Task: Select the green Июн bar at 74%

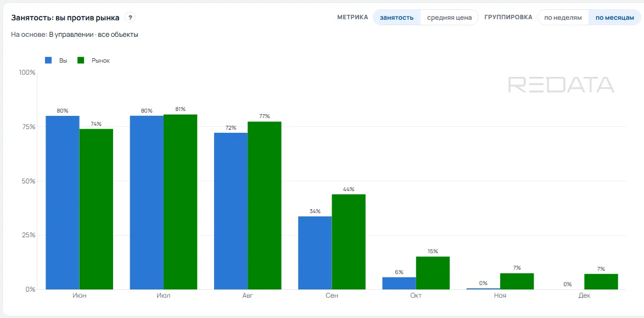Action: click(x=96, y=209)
